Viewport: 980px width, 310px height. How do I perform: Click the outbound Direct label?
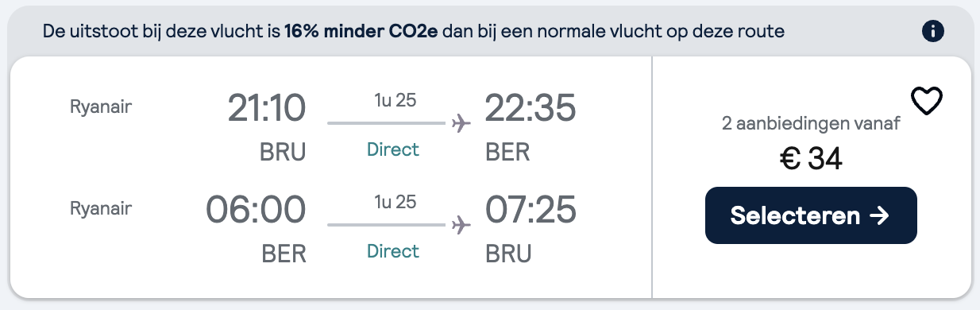[x=393, y=149]
